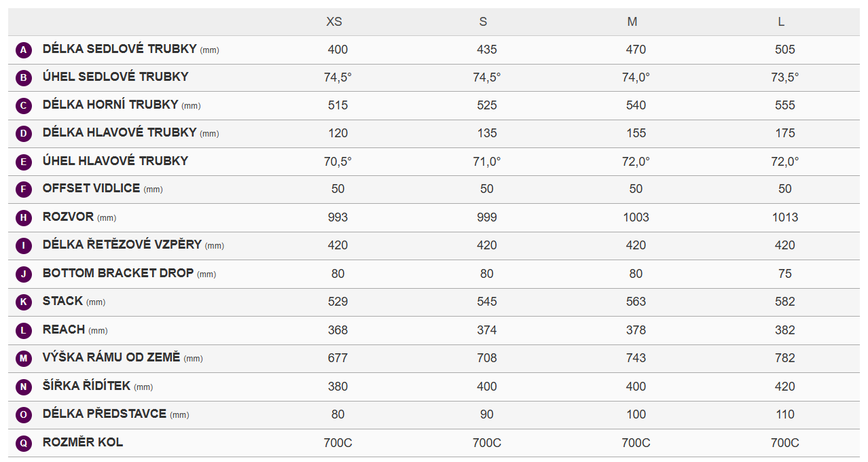
Task: Click the D badge next to head tube length
Action: point(24,133)
